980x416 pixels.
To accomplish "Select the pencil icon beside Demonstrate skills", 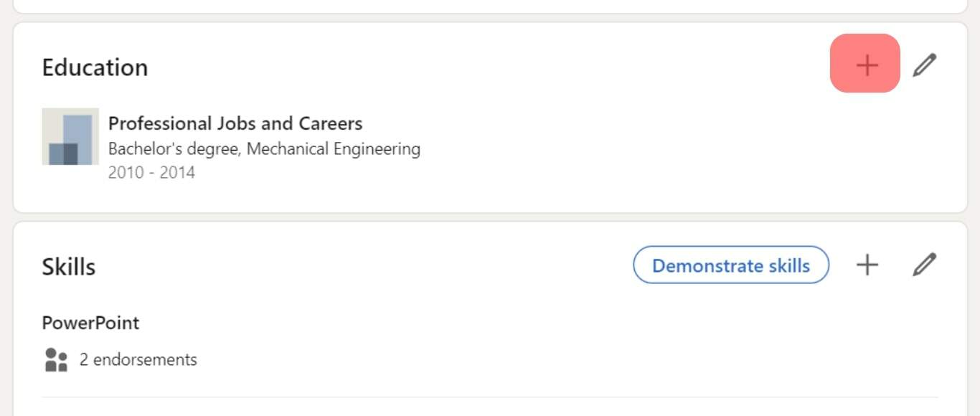I will tap(925, 265).
